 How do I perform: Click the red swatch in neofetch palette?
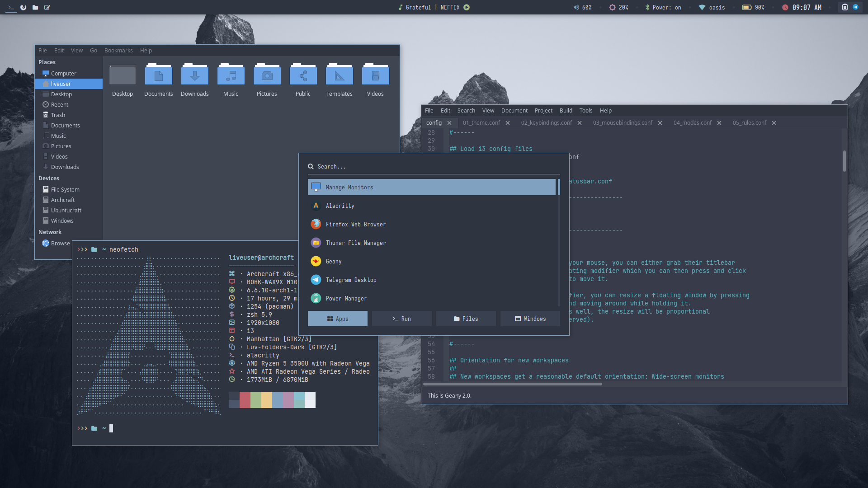coord(245,400)
